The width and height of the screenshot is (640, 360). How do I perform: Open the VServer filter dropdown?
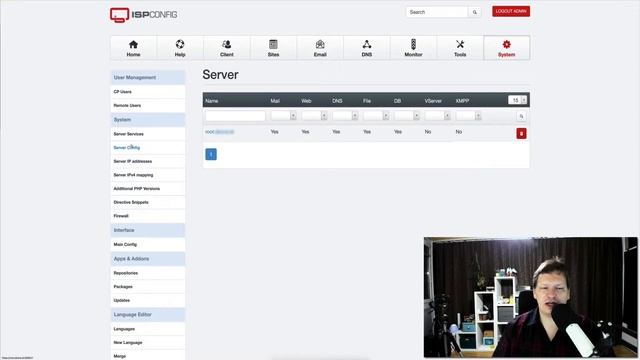(x=438, y=116)
